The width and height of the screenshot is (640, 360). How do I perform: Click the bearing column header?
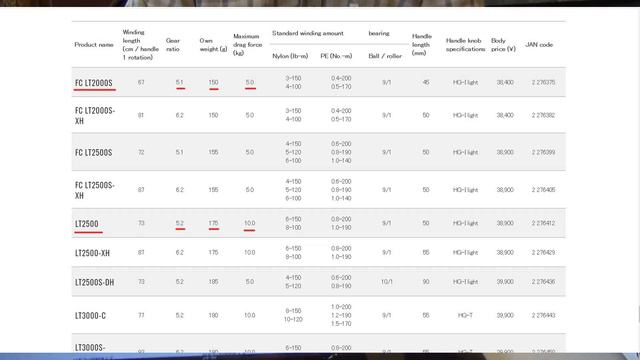click(379, 33)
